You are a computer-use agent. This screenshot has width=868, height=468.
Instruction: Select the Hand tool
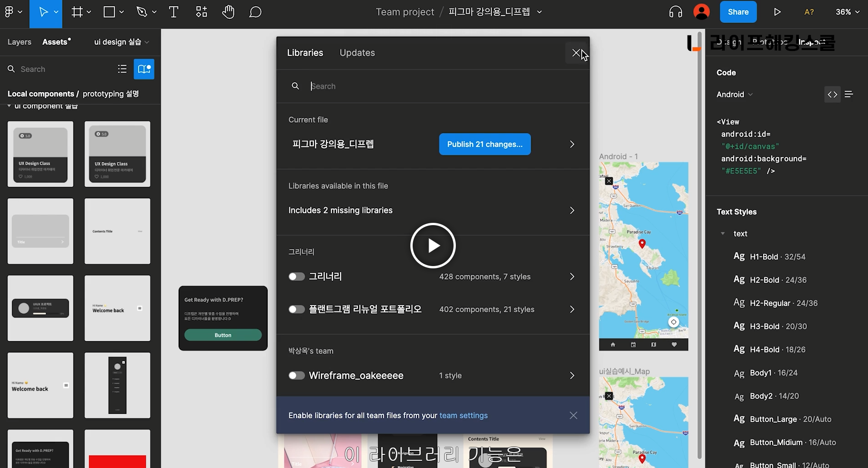click(228, 12)
